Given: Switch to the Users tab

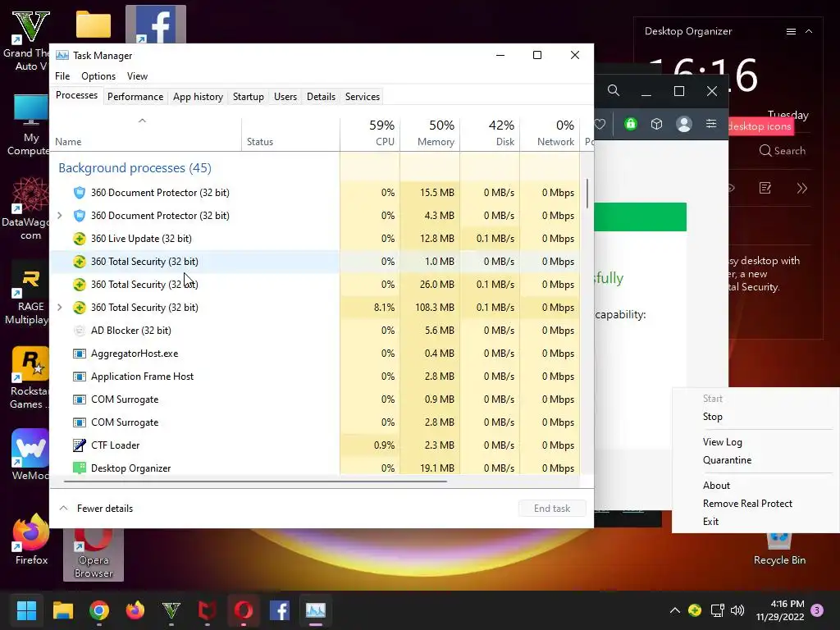Looking at the screenshot, I should click(x=285, y=97).
